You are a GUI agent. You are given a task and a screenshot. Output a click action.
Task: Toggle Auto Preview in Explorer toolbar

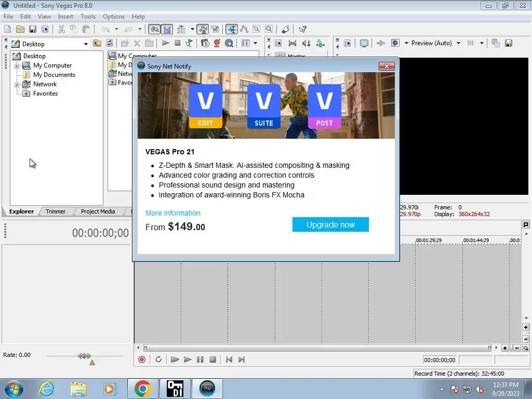pyautogui.click(x=189, y=43)
